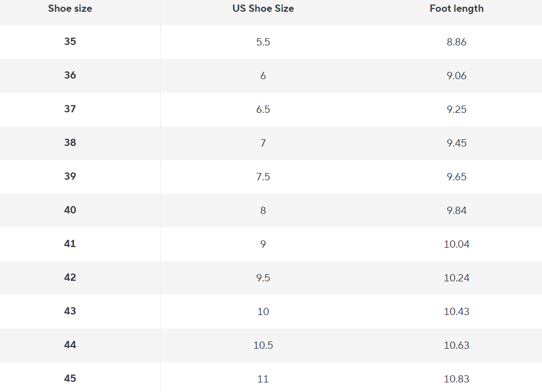Click foot length 10.43 value
Viewport: 542px width, 392px height.
tap(456, 312)
